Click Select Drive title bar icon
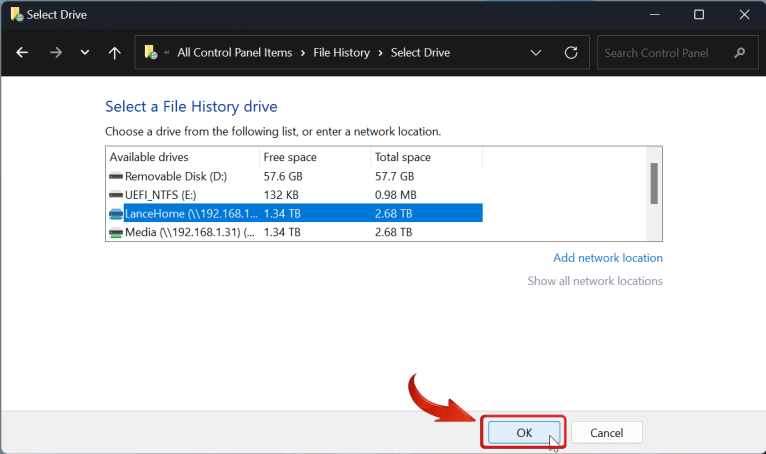Image resolution: width=766 pixels, height=454 pixels. 17,14
